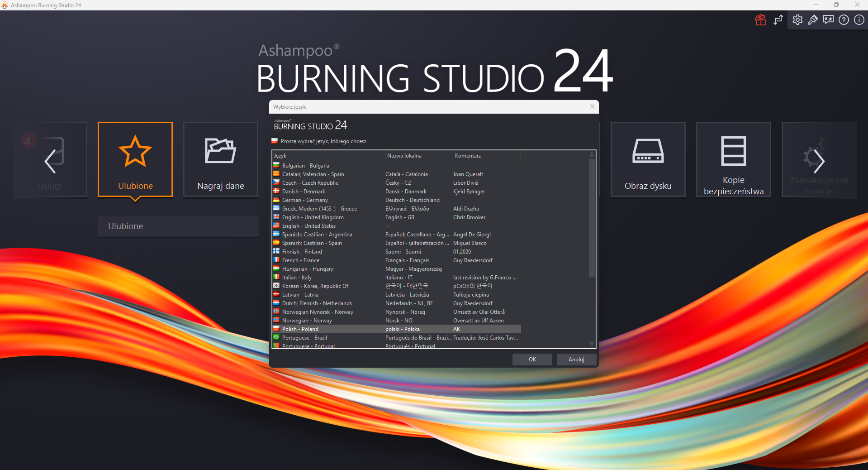868x470 pixels.
Task: Select Portuguese - Brazil language
Action: 397,338
